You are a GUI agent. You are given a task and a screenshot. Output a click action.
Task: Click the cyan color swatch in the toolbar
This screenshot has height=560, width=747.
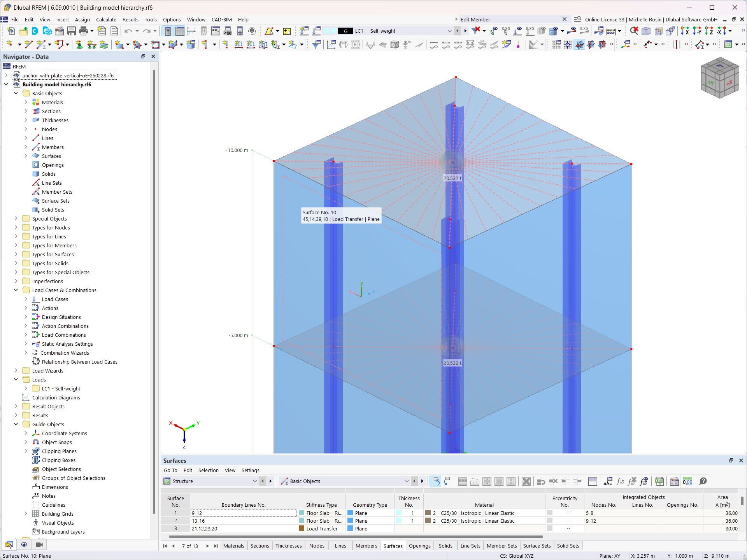(330, 31)
